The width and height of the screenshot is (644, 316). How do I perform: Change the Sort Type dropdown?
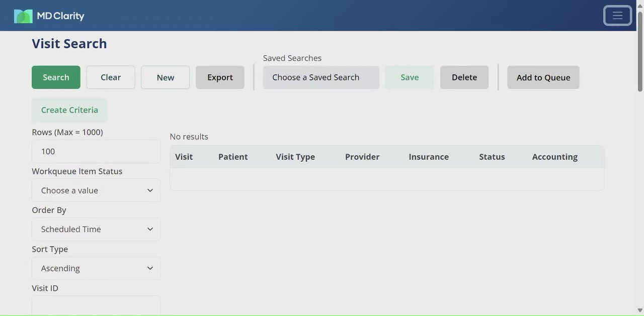tap(96, 268)
